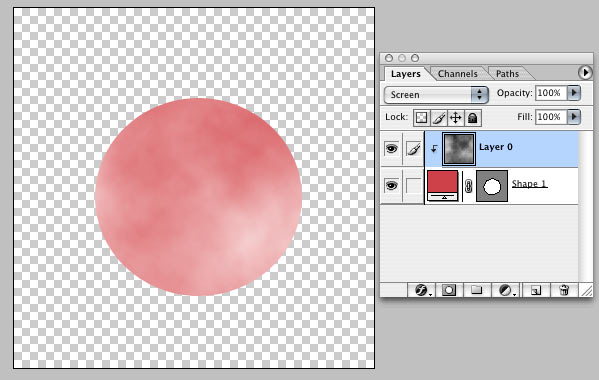This screenshot has height=380, width=599.
Task: Click the Layers panel close button
Action: (389, 58)
